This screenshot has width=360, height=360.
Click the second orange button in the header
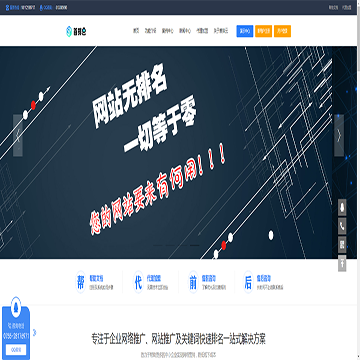click(283, 31)
